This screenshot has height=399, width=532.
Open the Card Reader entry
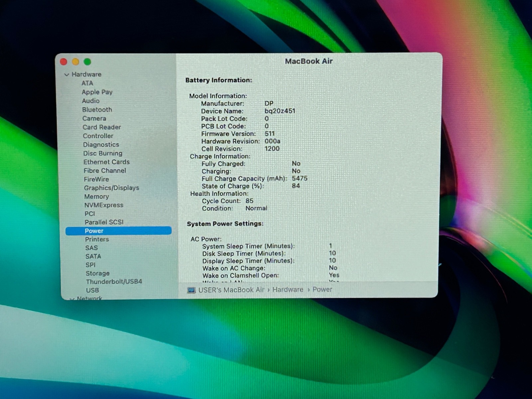(102, 127)
